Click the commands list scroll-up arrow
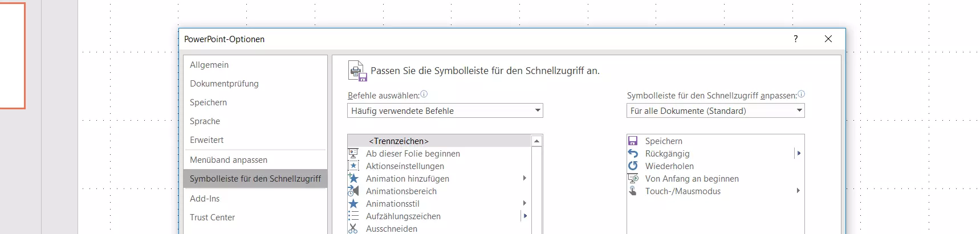Screen dimensions: 980x234 click(x=536, y=141)
